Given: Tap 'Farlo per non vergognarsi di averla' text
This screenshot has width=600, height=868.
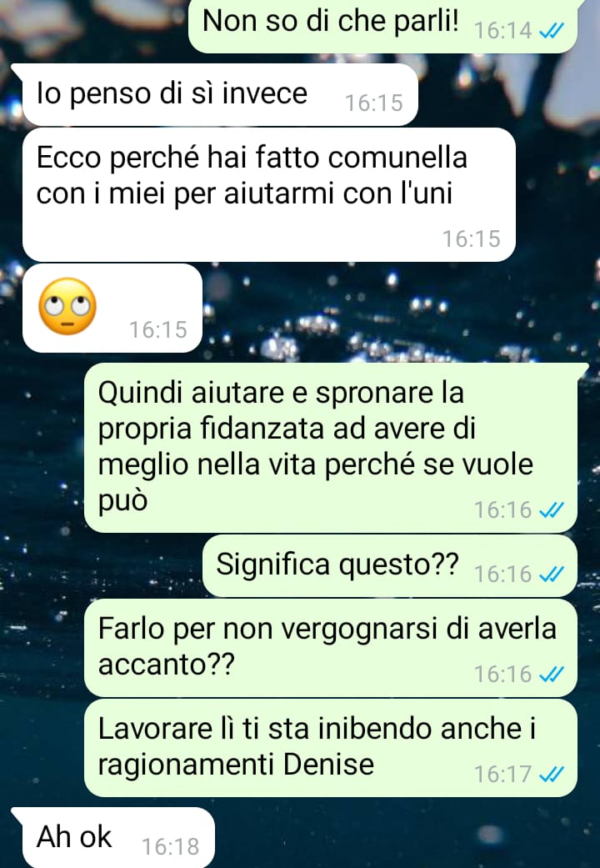Looking at the screenshot, I should click(x=327, y=629).
